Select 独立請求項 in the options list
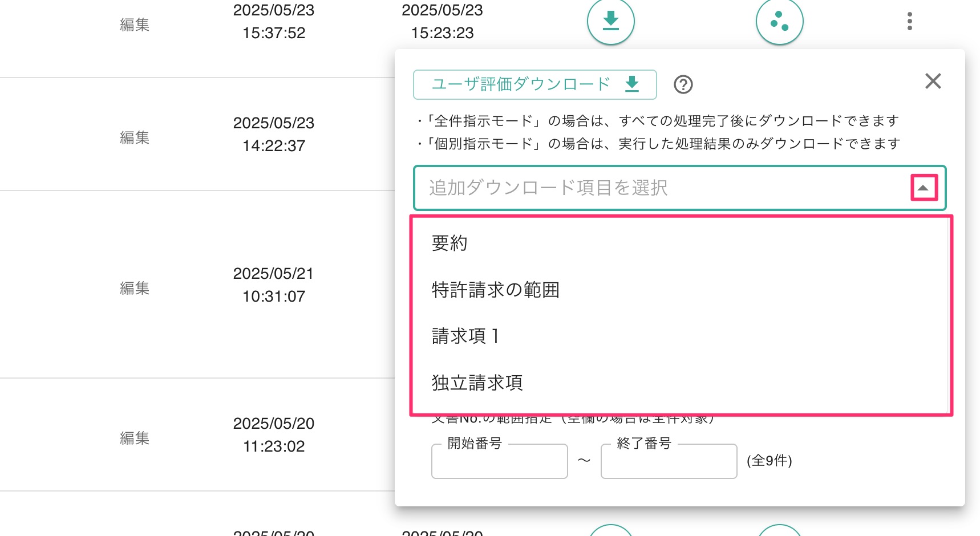The width and height of the screenshot is (980, 536). [478, 383]
